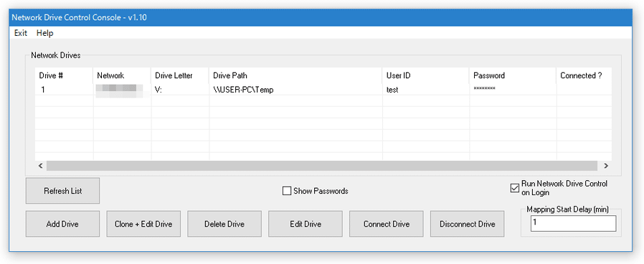Image resolution: width=644 pixels, height=264 pixels.
Task: Click the left arrow of horizontal scrollbar
Action: (x=41, y=166)
